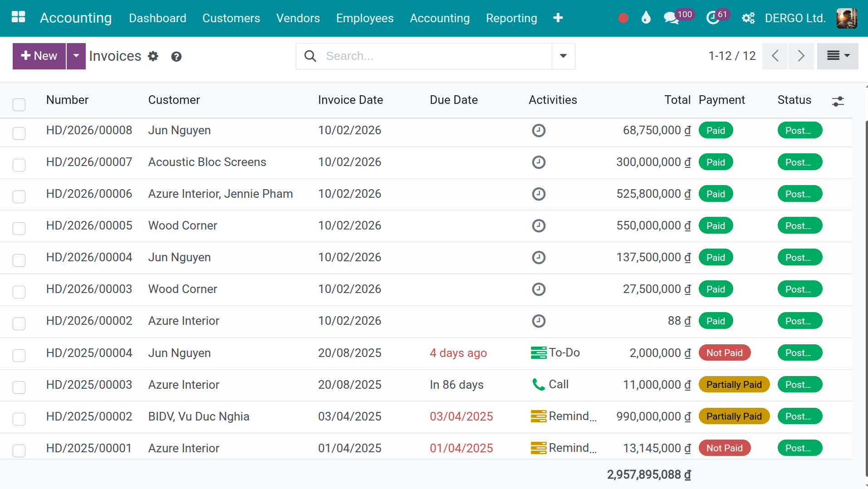Image resolution: width=868 pixels, height=489 pixels.
Task: Create a new invoice with New button
Action: 39,56
